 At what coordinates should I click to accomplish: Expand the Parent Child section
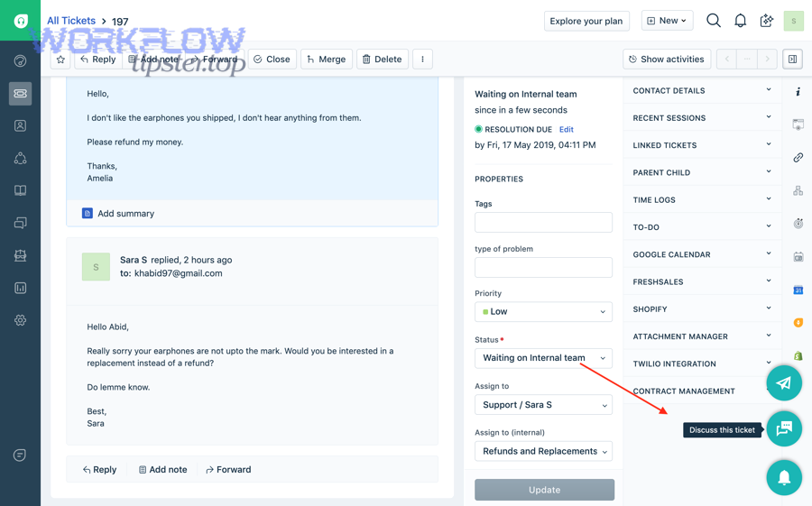(702, 172)
